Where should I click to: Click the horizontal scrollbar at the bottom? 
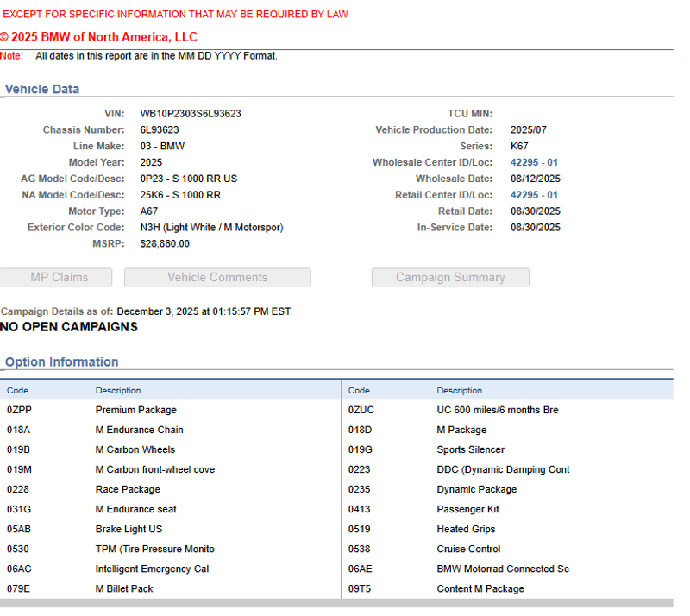pyautogui.click(x=336, y=603)
